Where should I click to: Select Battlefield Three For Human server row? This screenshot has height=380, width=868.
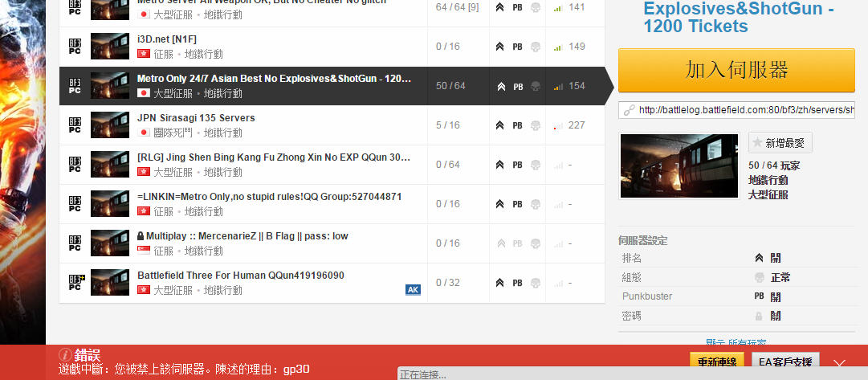click(x=332, y=283)
